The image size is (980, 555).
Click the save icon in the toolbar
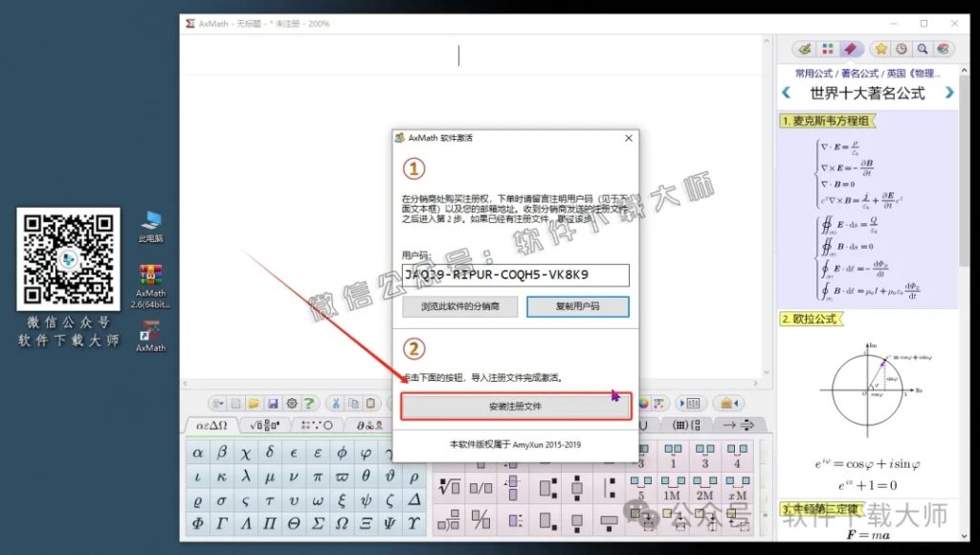coord(275,404)
